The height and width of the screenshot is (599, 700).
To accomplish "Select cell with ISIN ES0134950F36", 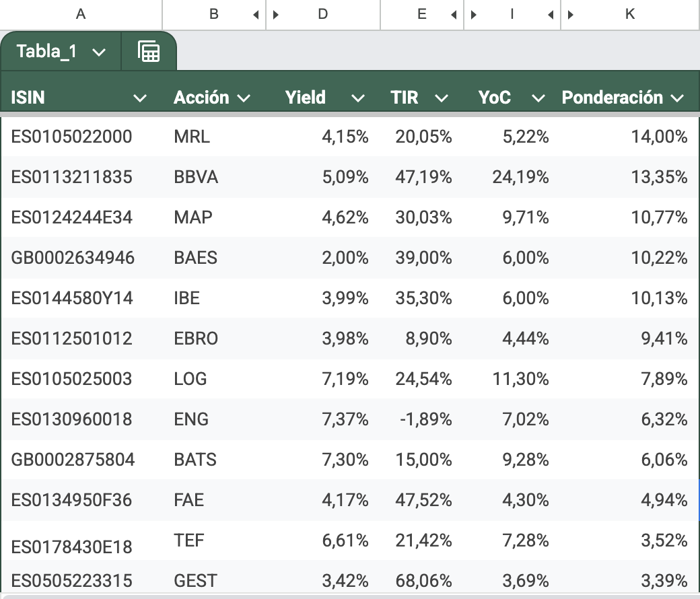I will click(x=81, y=500).
